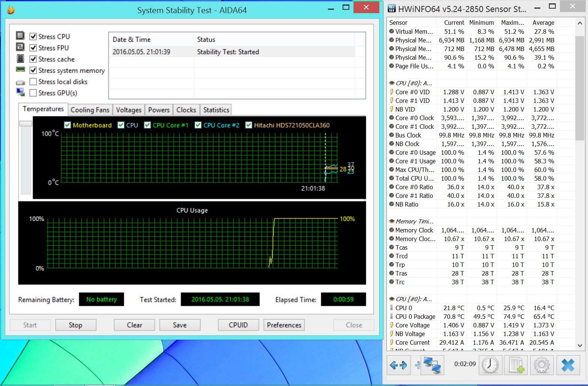Toggle CPU temperature graph checkbox
The image size is (588, 386).
pyautogui.click(x=121, y=125)
